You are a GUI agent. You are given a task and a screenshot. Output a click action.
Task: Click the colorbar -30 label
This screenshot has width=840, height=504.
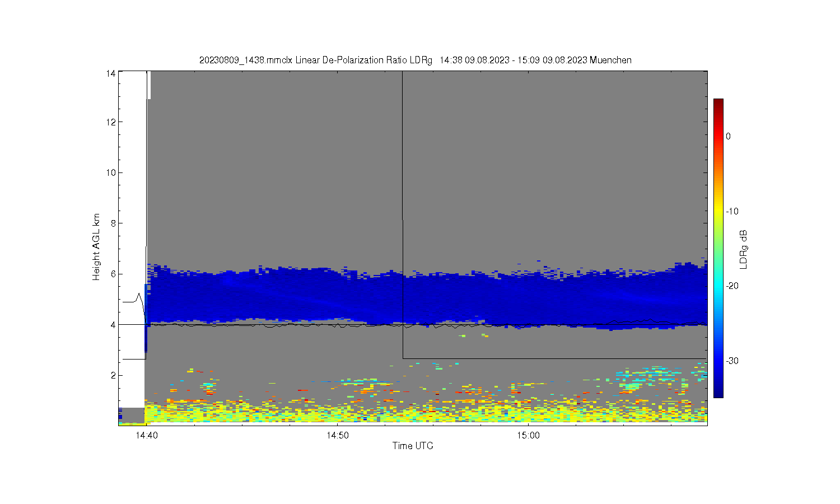click(x=732, y=361)
